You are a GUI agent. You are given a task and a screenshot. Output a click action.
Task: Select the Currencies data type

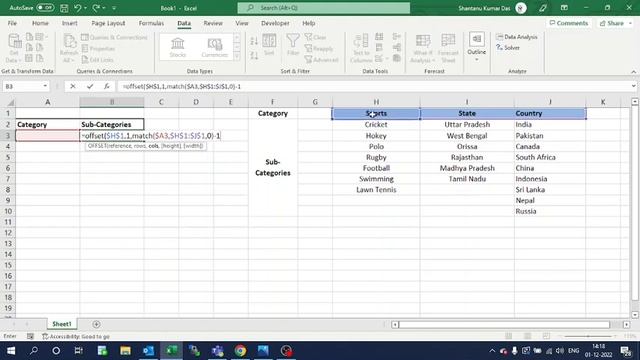coord(214,47)
